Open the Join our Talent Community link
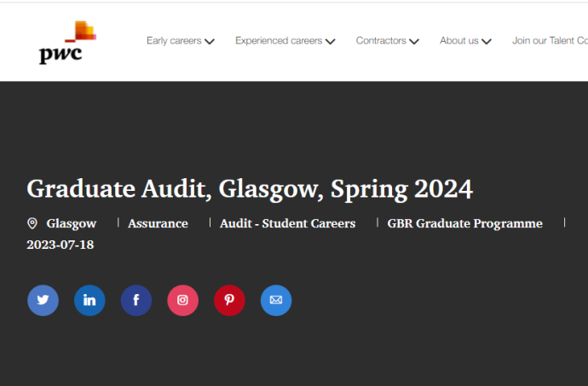This screenshot has width=588, height=386. click(x=550, y=41)
